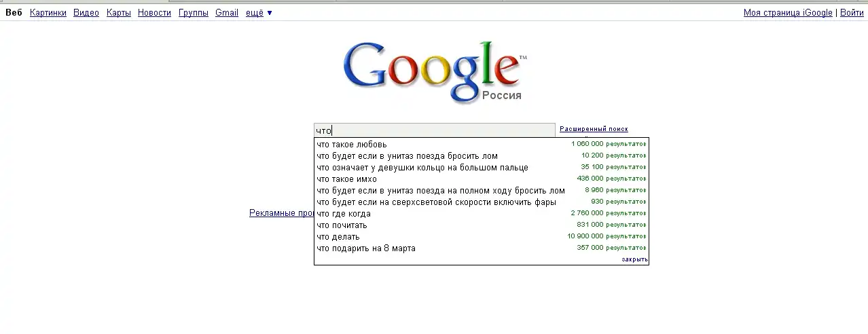Open the Расширенный поиск link

click(x=594, y=129)
